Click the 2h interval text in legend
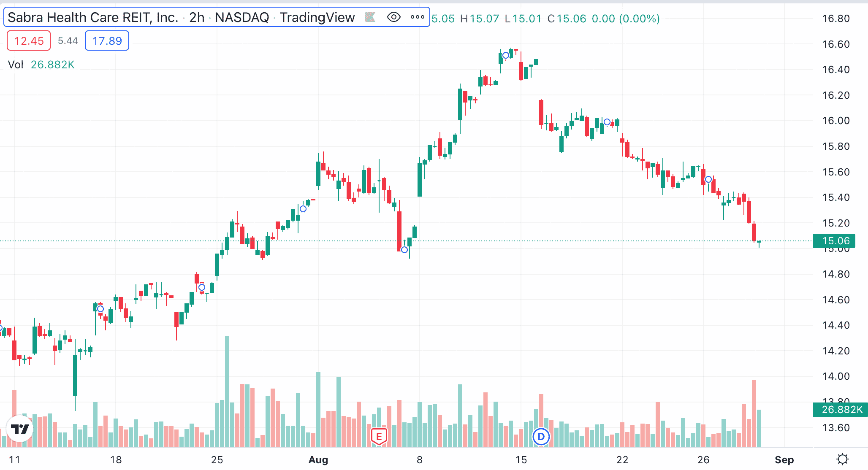The width and height of the screenshot is (868, 470). [197, 17]
